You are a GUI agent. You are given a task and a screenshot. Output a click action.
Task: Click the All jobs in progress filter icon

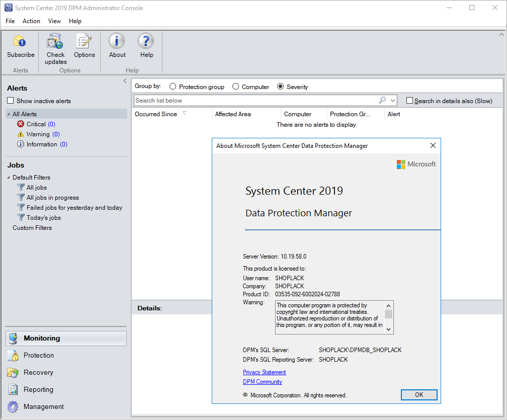[x=21, y=198]
